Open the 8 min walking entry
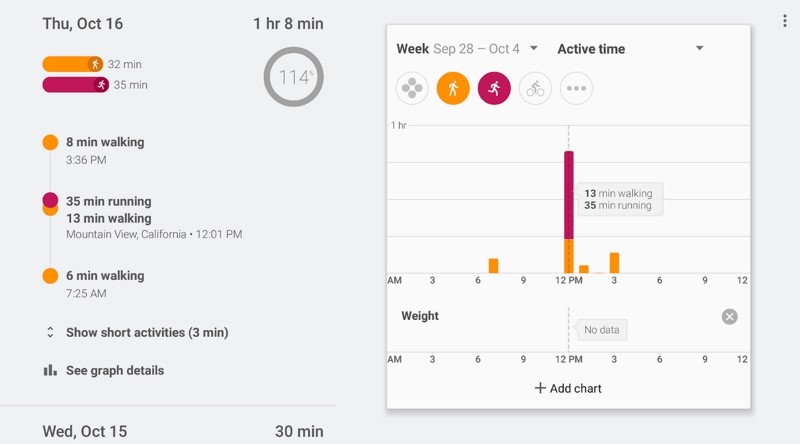800x444 pixels. (x=105, y=142)
